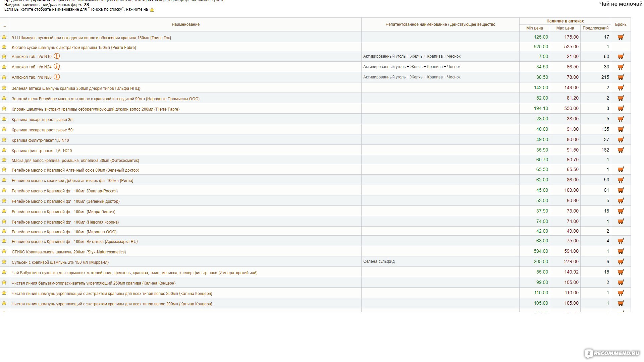
Task: Reserve Аллохол N24 via cart icon
Action: pos(621,67)
